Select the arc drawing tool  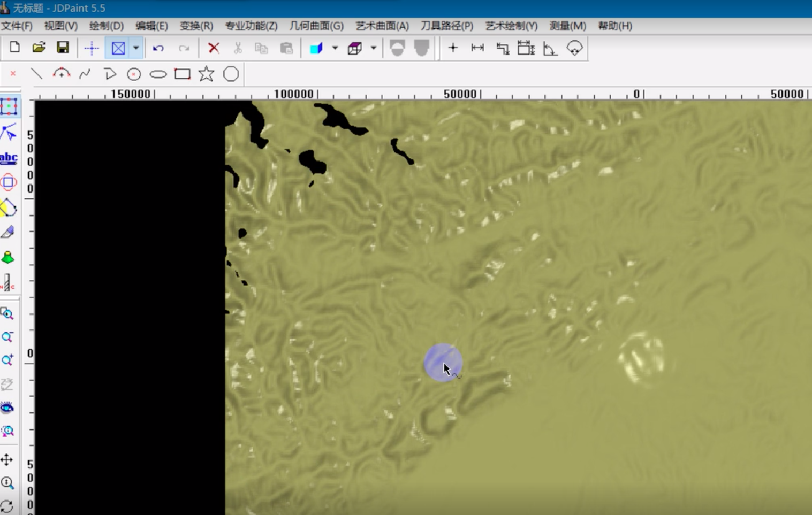(62, 73)
